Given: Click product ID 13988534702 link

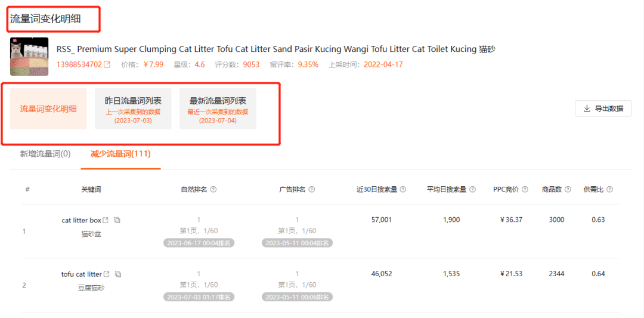Looking at the screenshot, I should pyautogui.click(x=79, y=65).
